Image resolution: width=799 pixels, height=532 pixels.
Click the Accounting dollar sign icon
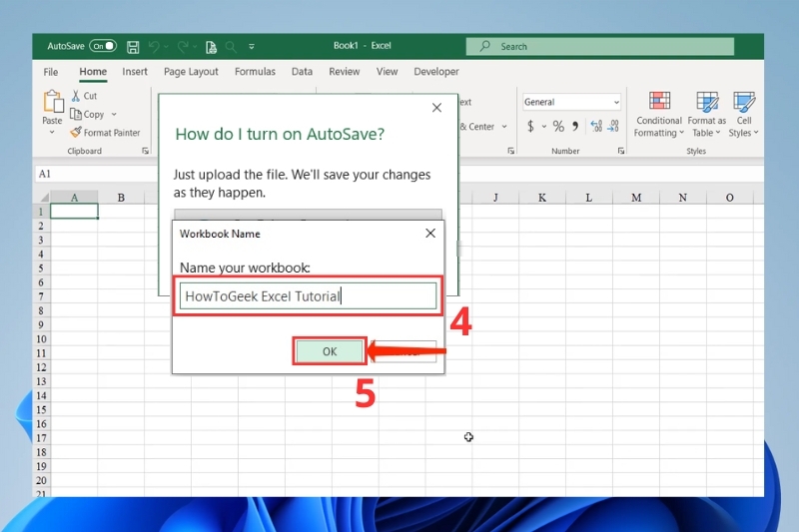pyautogui.click(x=531, y=126)
